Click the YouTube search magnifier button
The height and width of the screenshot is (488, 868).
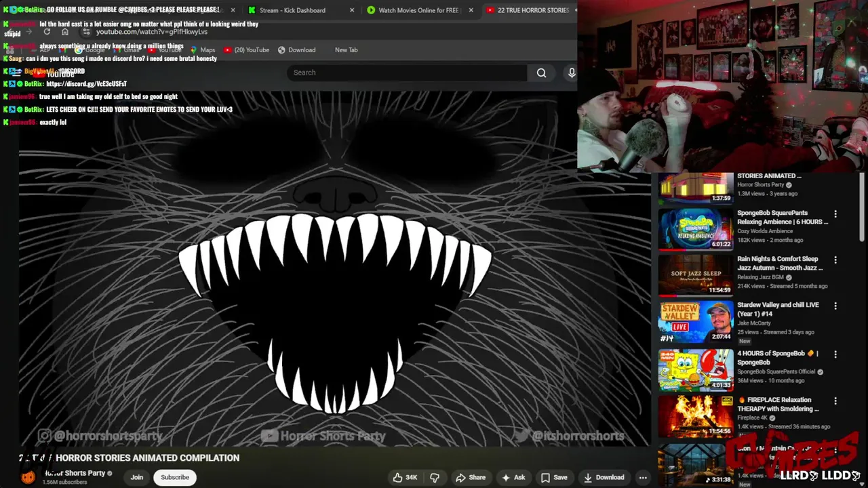tap(541, 73)
